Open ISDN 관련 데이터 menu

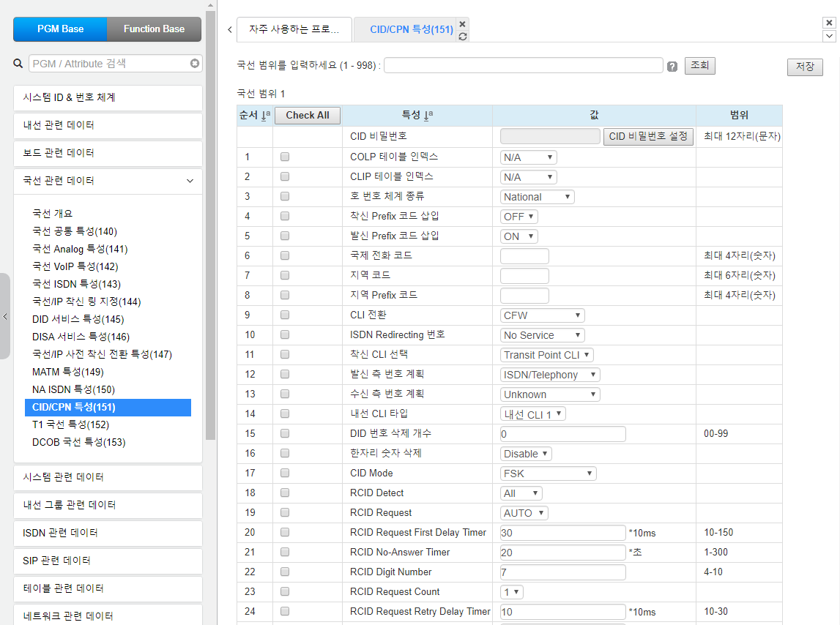108,533
